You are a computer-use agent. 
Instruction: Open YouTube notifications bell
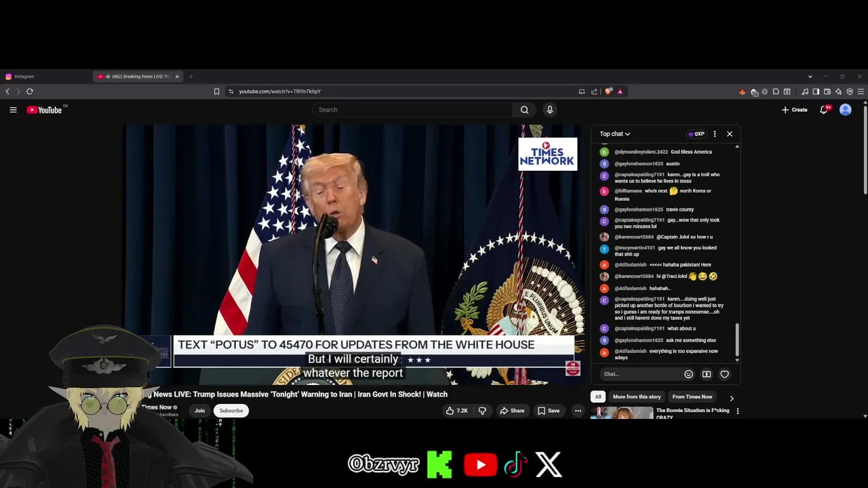(x=824, y=110)
